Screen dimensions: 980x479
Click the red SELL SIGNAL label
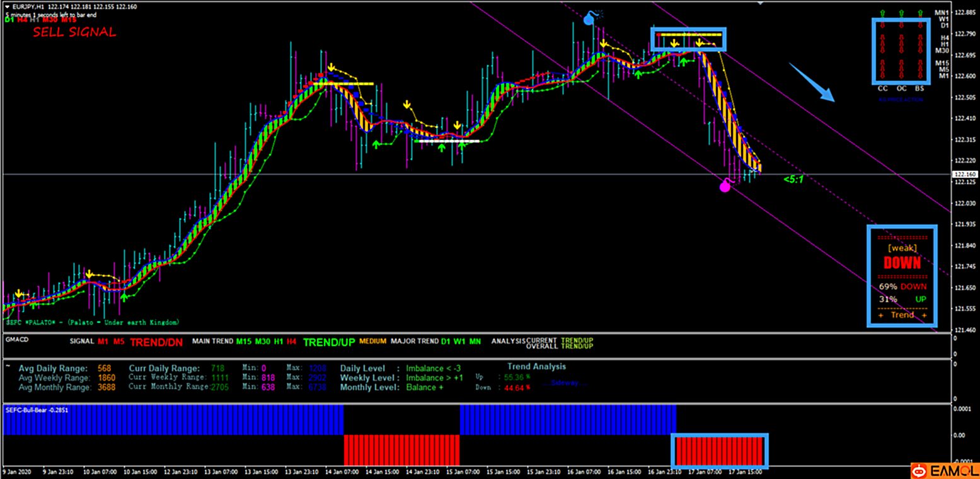[x=74, y=32]
